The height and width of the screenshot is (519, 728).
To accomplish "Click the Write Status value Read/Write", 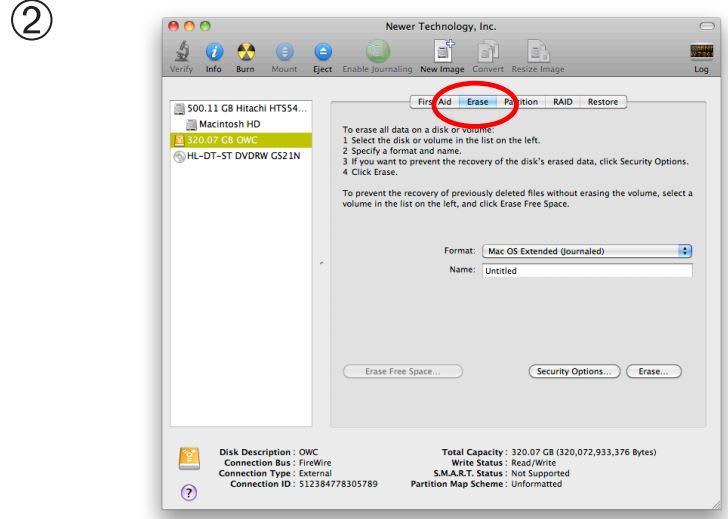I will [x=533, y=462].
